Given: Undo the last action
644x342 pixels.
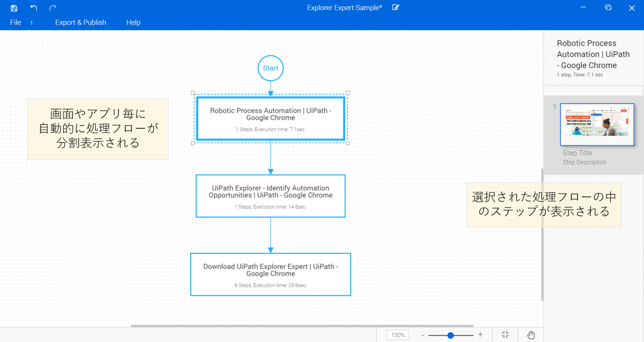Looking at the screenshot, I should tap(34, 8).
